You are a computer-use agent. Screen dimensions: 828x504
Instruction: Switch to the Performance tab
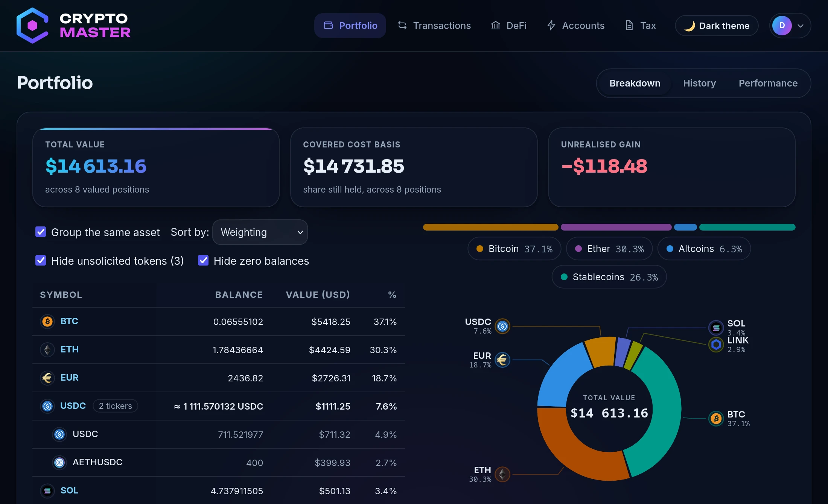point(768,83)
